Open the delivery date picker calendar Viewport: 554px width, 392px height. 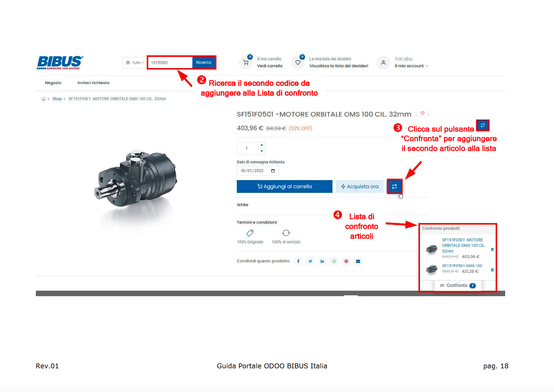click(273, 171)
